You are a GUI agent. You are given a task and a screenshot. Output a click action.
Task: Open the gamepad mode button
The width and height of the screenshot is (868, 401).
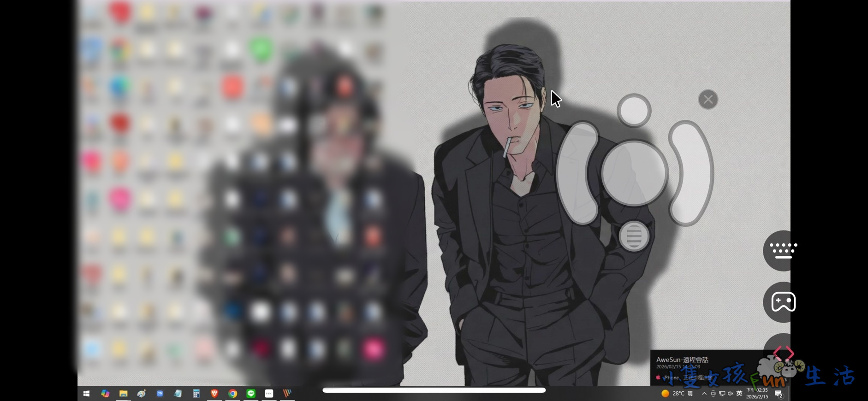pos(783,302)
